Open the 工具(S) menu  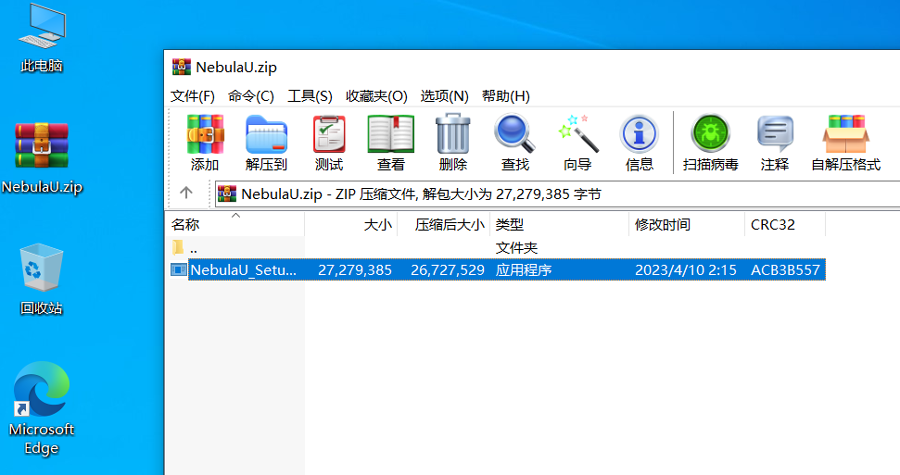[x=310, y=96]
